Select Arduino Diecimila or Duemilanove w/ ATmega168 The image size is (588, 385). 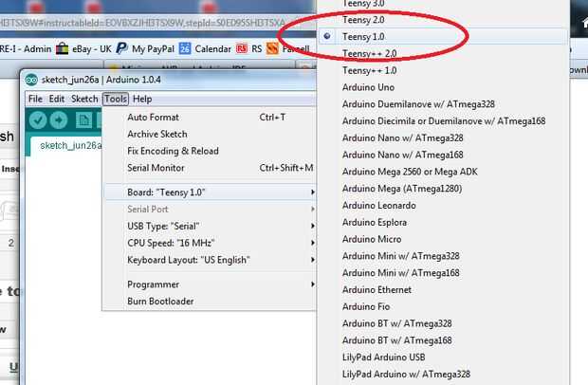tap(443, 121)
